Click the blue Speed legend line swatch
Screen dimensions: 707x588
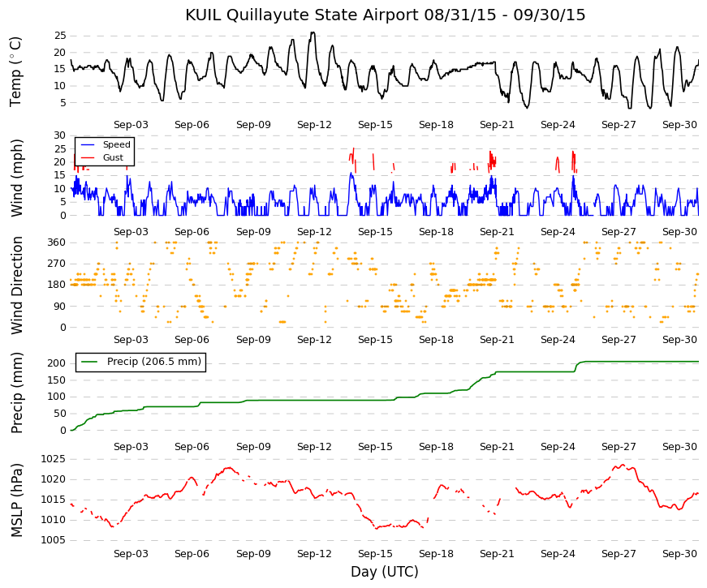(88, 145)
